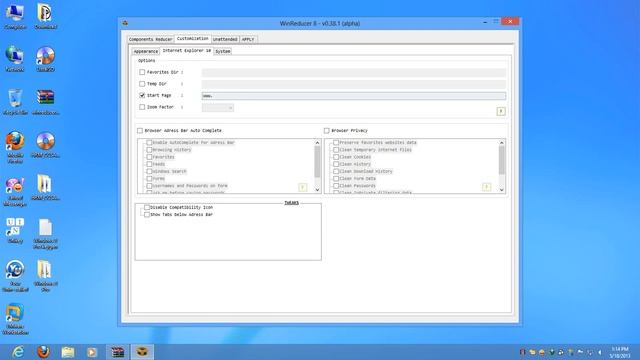Click the taskbar clock

pos(620,352)
